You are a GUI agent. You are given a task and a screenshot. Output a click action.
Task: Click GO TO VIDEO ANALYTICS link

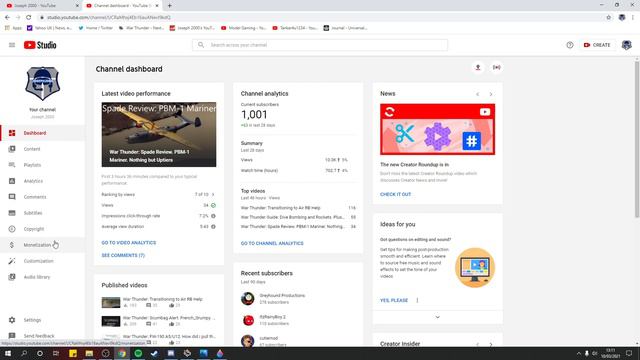point(129,243)
